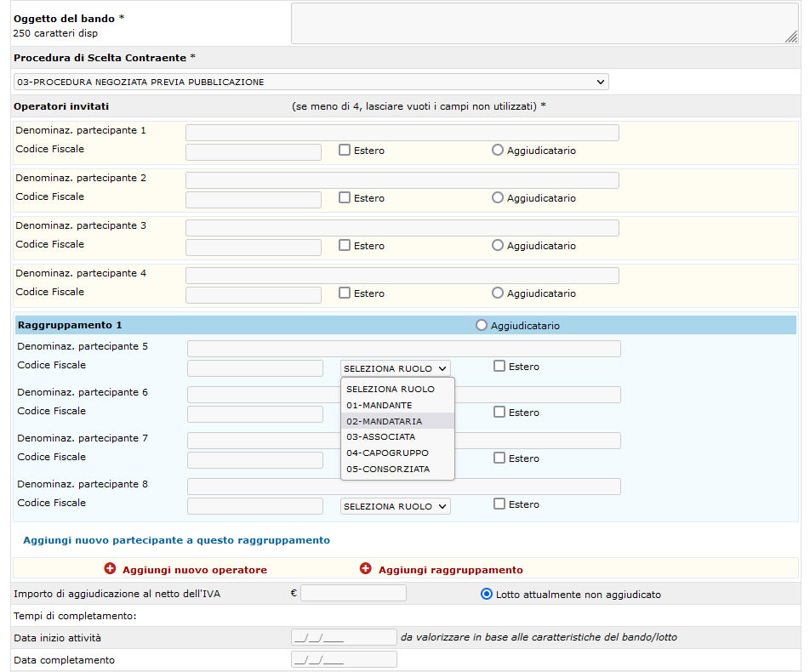Select Lotto attualmente non aggiudicato radio
810x672 pixels.
pos(487,594)
